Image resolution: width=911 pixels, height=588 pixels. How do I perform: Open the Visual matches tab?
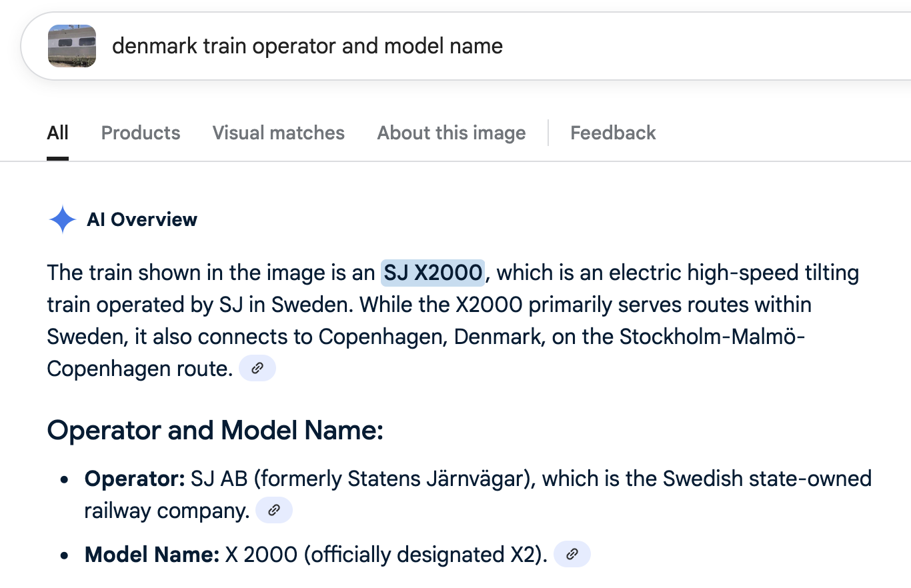pos(279,133)
